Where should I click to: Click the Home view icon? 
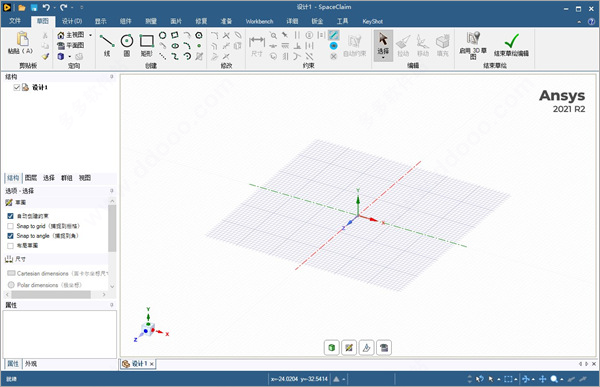(61, 35)
